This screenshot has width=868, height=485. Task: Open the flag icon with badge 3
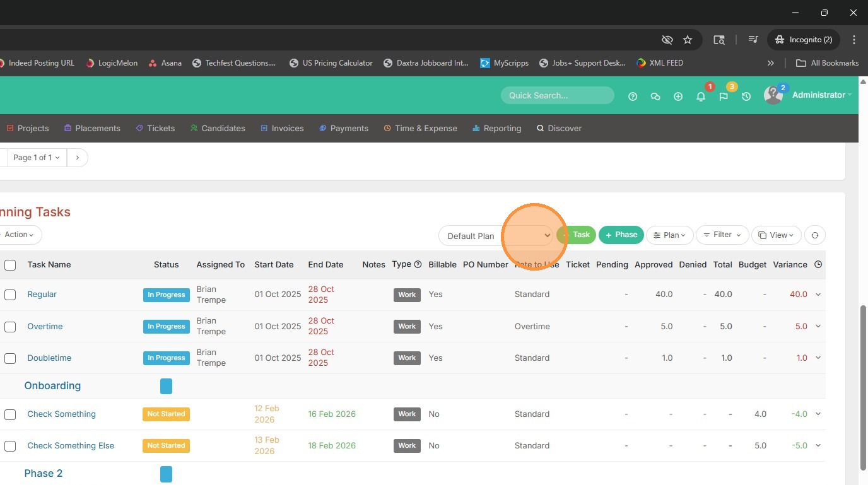(724, 96)
